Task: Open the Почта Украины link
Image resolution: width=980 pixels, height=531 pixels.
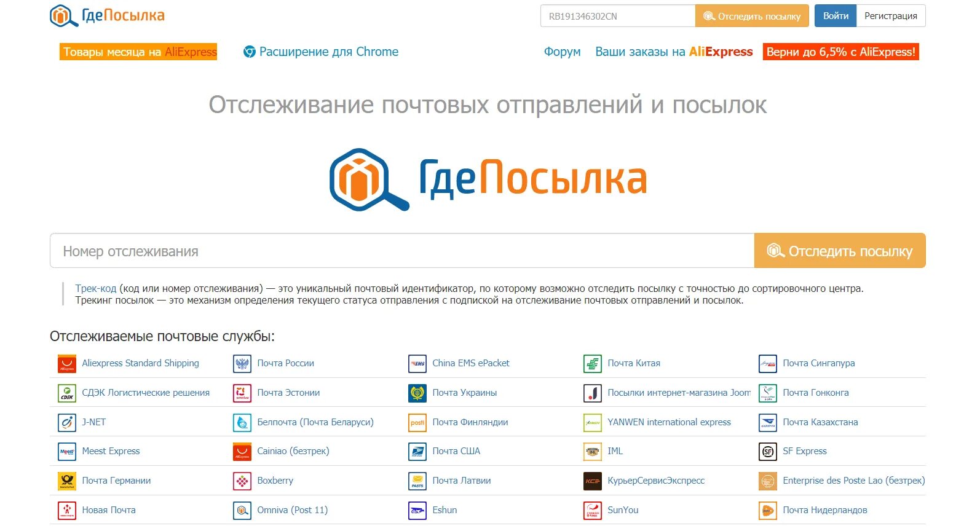Action: [x=464, y=393]
